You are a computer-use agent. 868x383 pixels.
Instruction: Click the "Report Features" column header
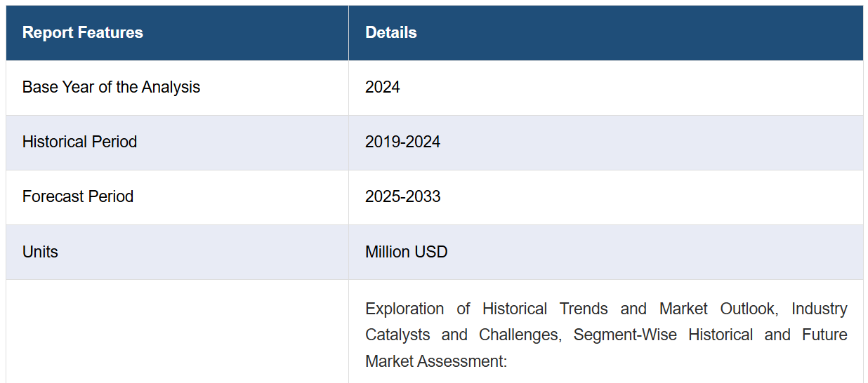coord(82,32)
